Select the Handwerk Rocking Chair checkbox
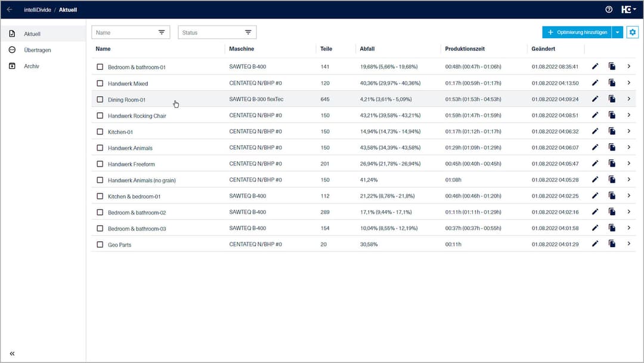This screenshot has height=363, width=644. point(100,115)
